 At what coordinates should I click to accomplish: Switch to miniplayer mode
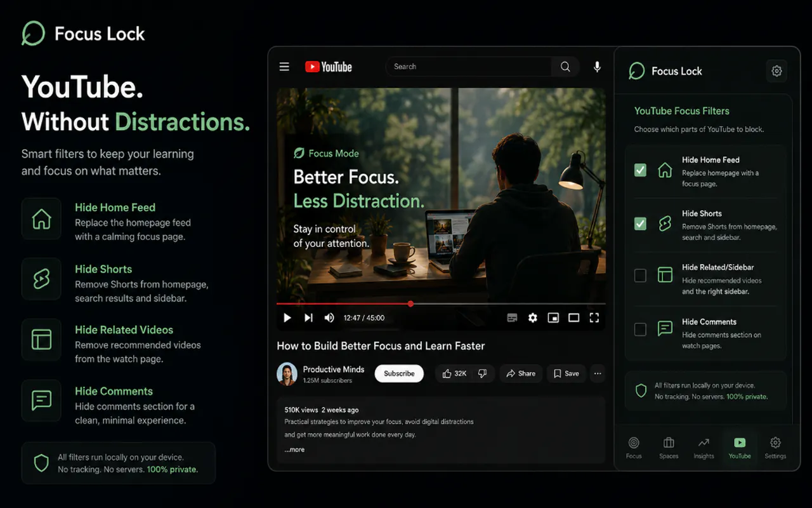tap(553, 317)
